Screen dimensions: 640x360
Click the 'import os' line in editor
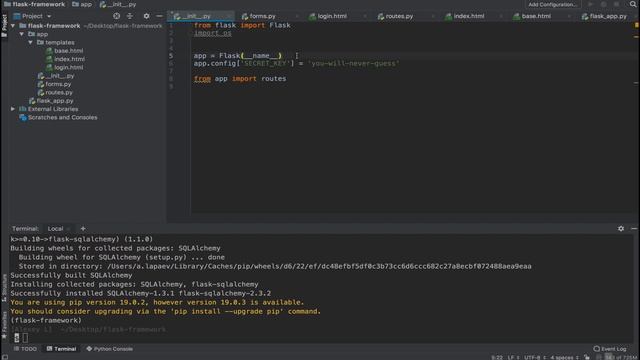tap(212, 33)
